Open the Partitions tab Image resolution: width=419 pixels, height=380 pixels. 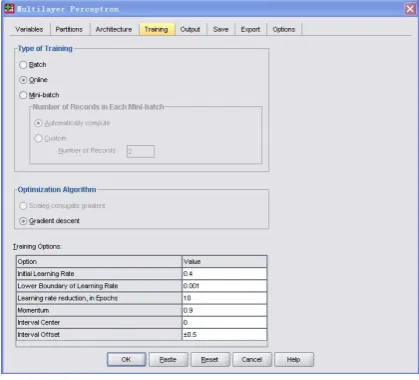pos(69,29)
